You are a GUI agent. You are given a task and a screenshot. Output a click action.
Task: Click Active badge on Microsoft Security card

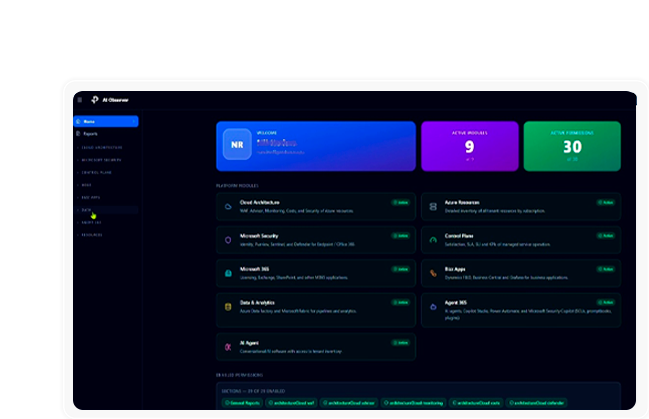401,236
